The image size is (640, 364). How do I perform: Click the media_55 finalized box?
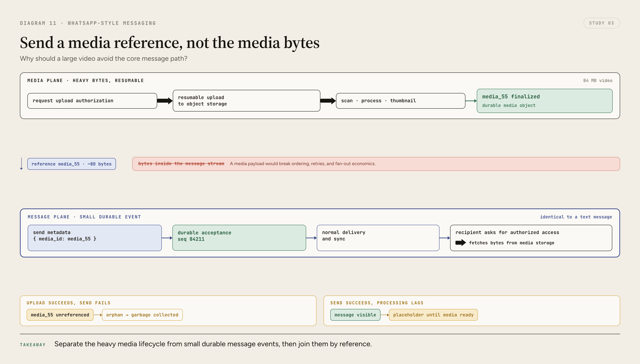(544, 101)
